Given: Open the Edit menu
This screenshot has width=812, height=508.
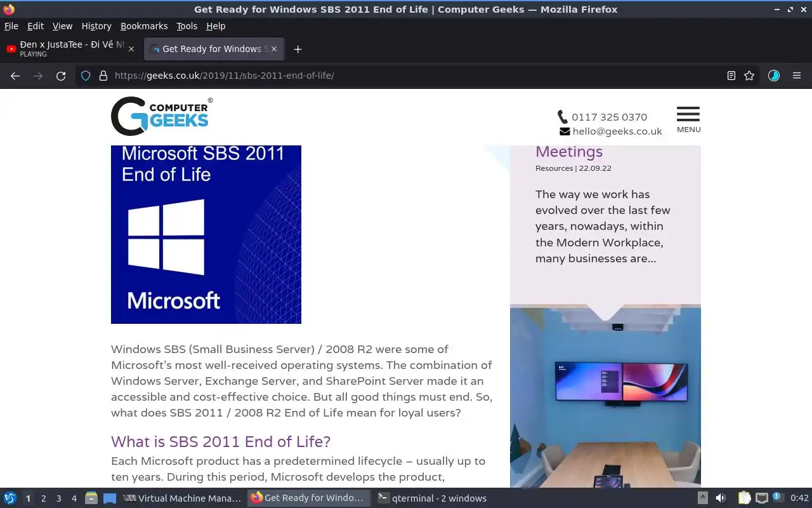Looking at the screenshot, I should (36, 26).
